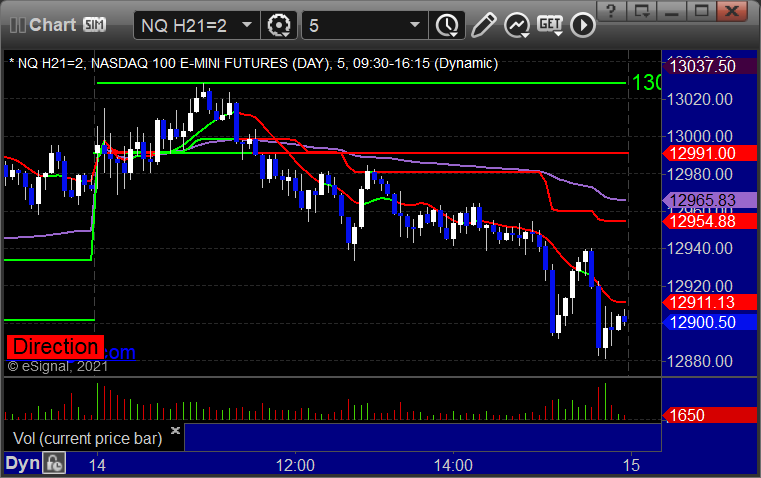Click the pop-out window icon
Viewport: 761px width, 478px height.
642,11
